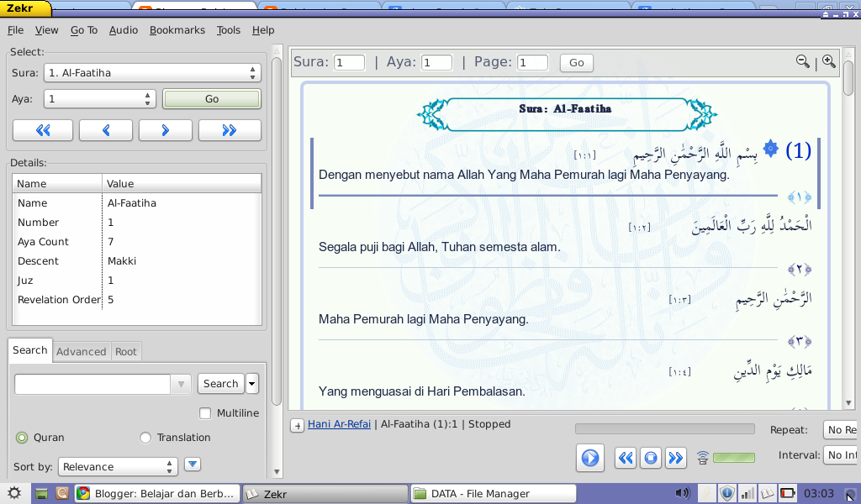Open the network signal tray icon
The width and height of the screenshot is (861, 504).
pyautogui.click(x=747, y=493)
